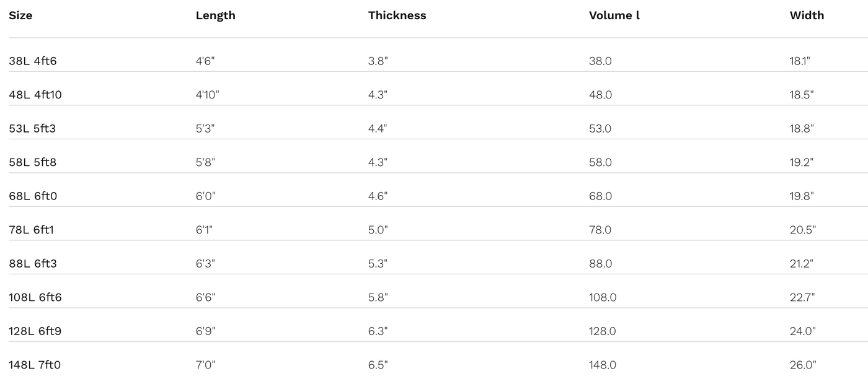This screenshot has width=868, height=384.
Task: Click the Volume l column header
Action: click(x=614, y=15)
